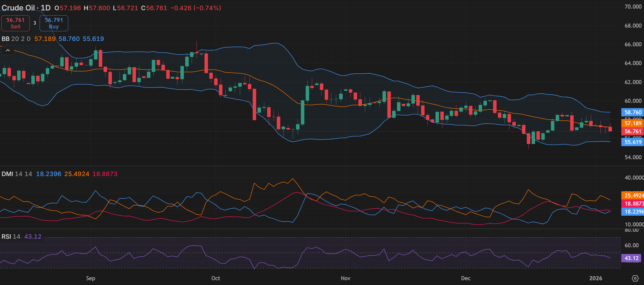The height and width of the screenshot is (285, 644).
Task: Click the spread value between Sell and Buy
Action: [35, 23]
